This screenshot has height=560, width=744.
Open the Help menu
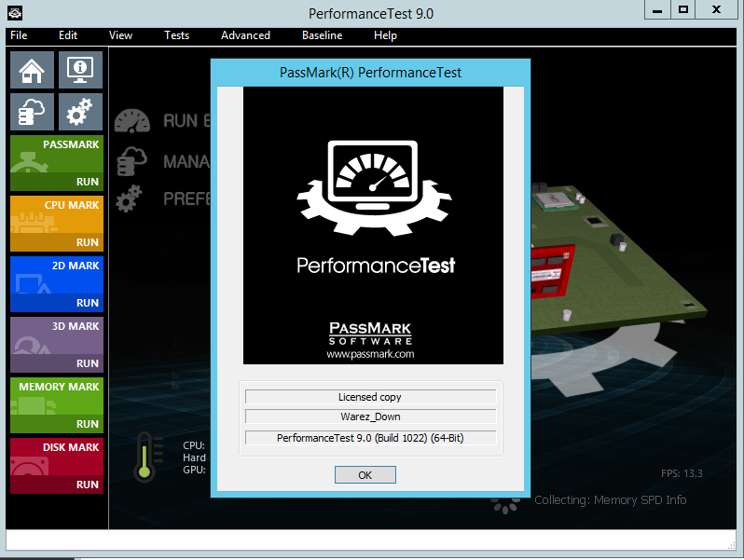[385, 35]
